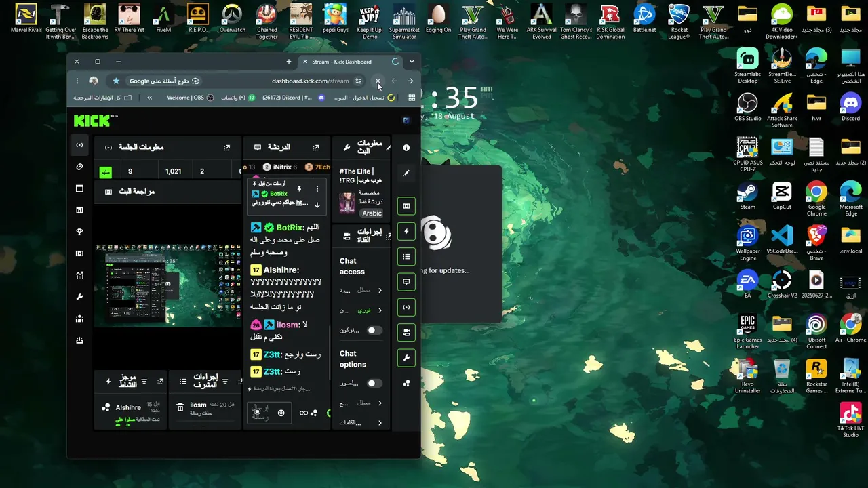Open site settings icon in address bar
Image resolution: width=868 pixels, height=488 pixels.
tap(359, 81)
